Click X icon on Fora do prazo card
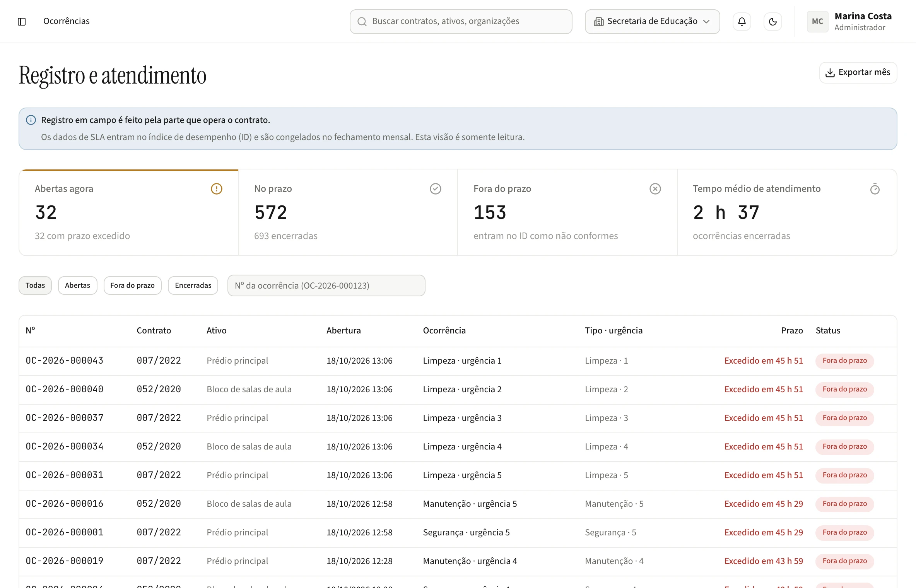 coord(655,189)
